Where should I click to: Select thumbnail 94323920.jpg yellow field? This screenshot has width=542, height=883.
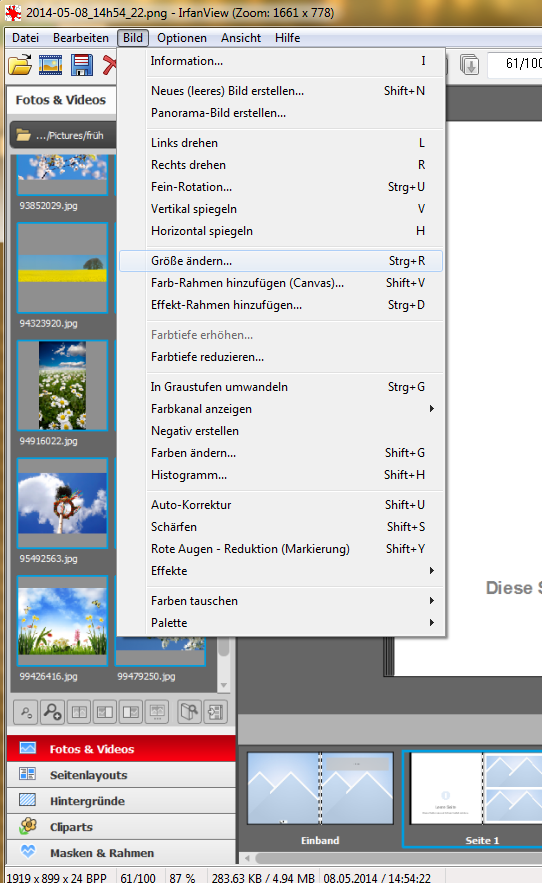click(x=63, y=268)
